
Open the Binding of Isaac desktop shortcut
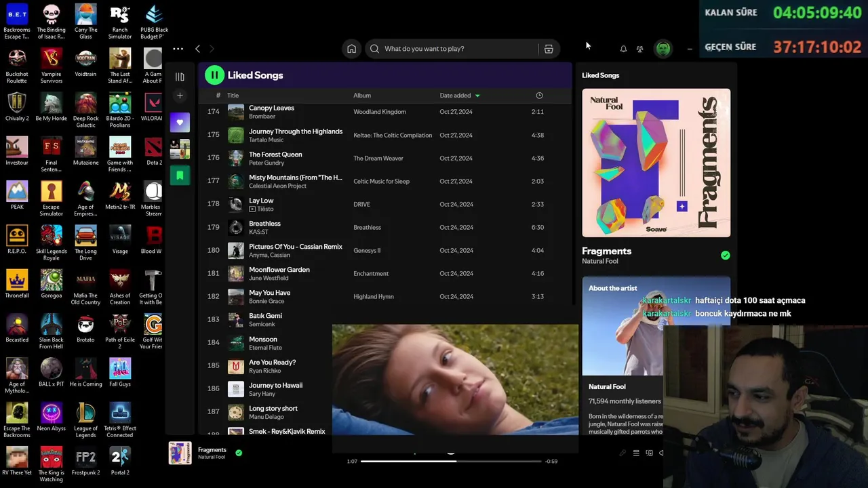tap(52, 21)
